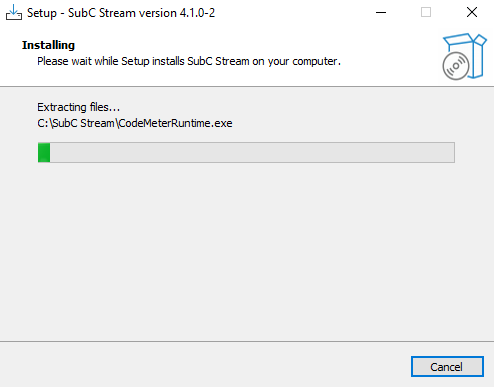The image size is (494, 387).
Task: Close the SubC Stream Setup window
Action: [x=472, y=13]
